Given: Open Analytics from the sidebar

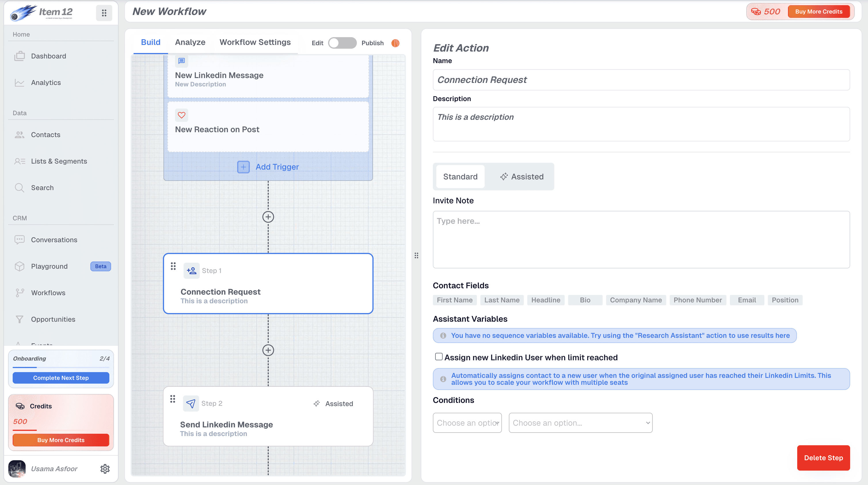Looking at the screenshot, I should coord(45,82).
